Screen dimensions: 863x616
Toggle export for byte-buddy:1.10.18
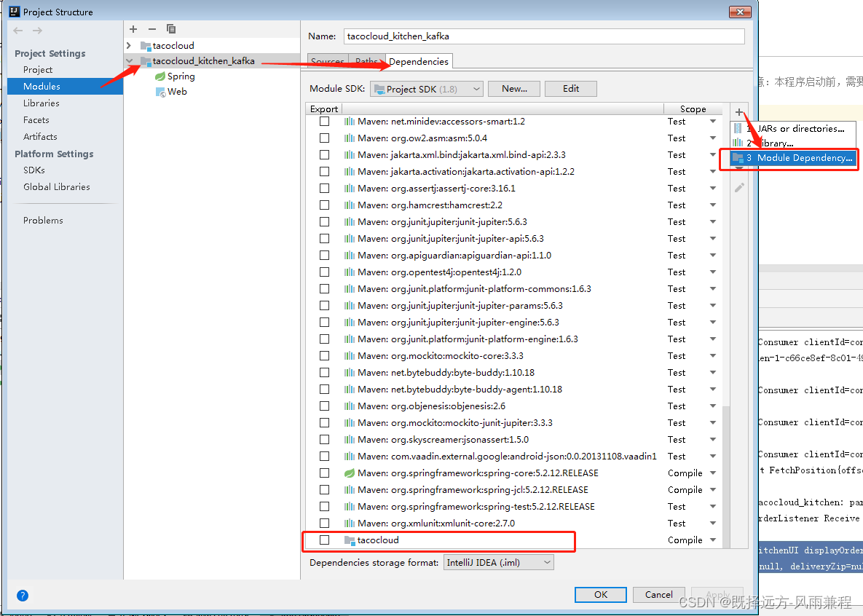(325, 372)
